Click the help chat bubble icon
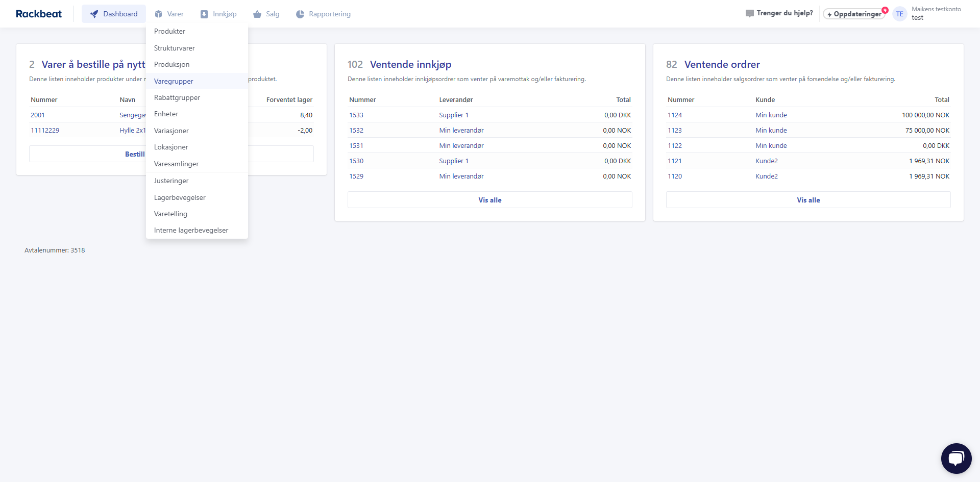980x482 pixels. point(749,14)
